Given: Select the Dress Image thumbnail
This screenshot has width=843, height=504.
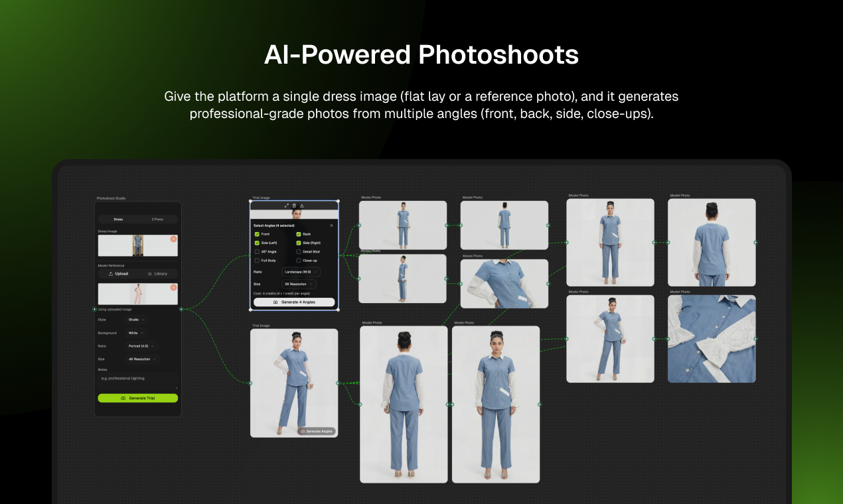Looking at the screenshot, I should click(138, 245).
